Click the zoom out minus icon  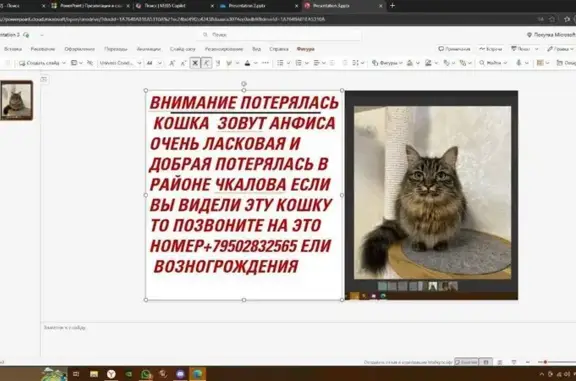tap(528, 362)
